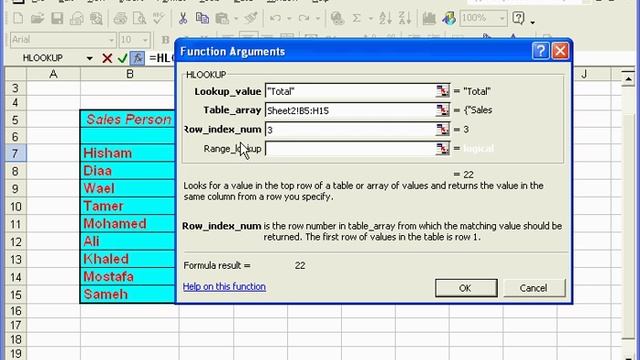Screen dimensions: 640x360
Task: Collapse dialog icon beside Lookup_value field
Action: 442,91
